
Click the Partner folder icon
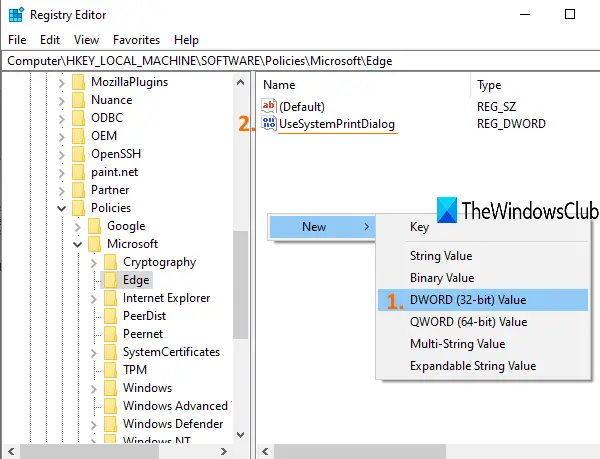[78, 190]
